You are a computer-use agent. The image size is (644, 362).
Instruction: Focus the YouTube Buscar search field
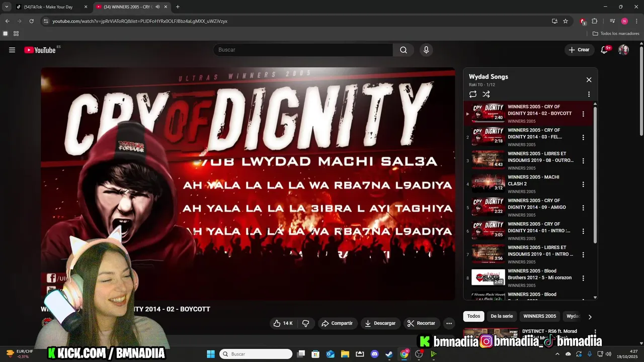coord(303,50)
